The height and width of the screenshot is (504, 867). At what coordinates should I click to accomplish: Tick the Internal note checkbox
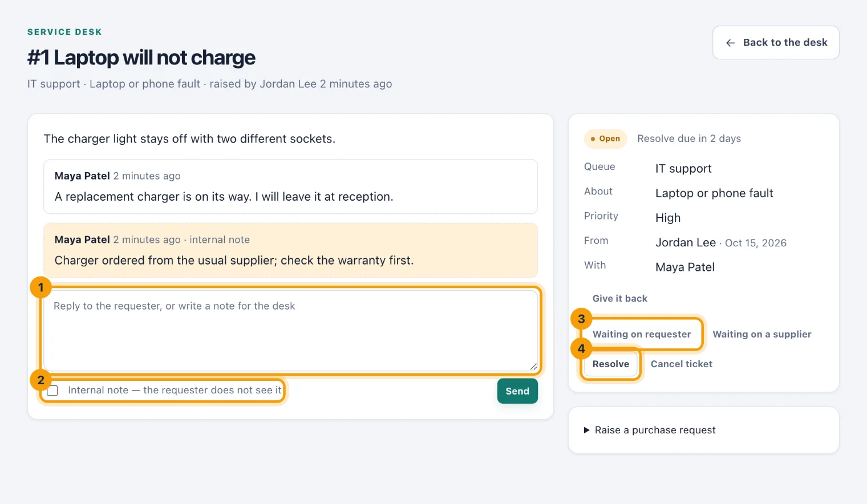[x=52, y=391]
